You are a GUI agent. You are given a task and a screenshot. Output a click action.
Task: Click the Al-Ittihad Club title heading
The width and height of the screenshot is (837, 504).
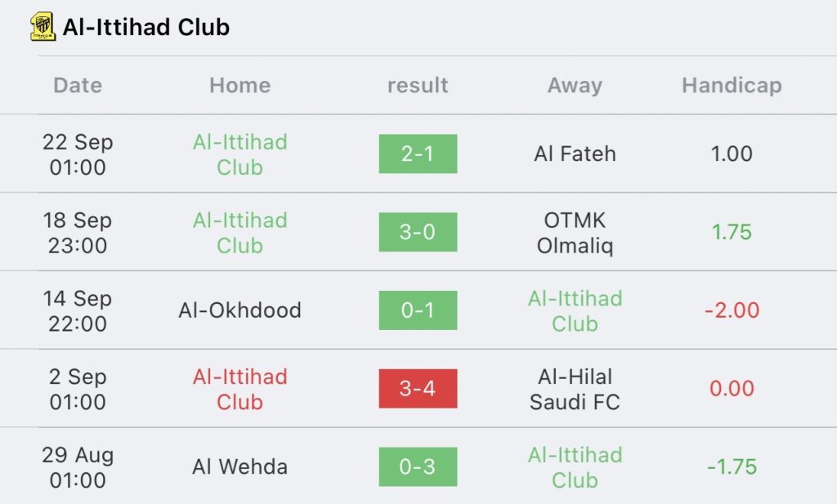(146, 27)
